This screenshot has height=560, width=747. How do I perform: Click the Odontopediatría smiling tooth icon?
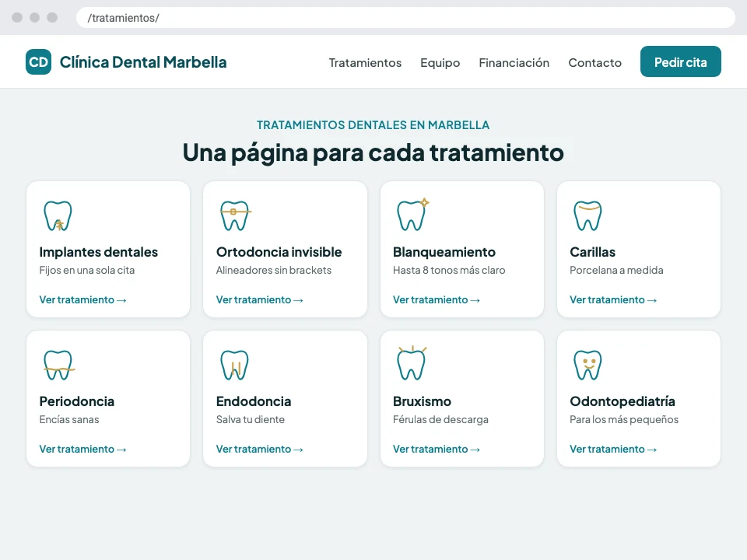point(588,366)
